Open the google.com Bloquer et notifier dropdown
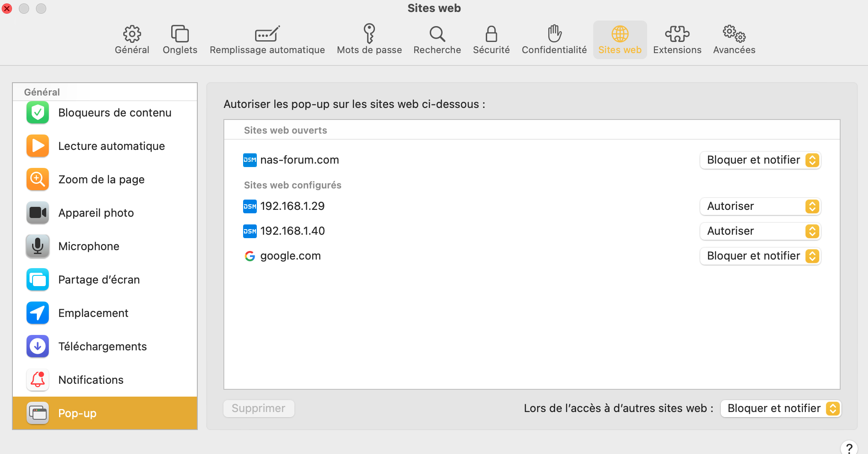This screenshot has height=454, width=868. 760,256
